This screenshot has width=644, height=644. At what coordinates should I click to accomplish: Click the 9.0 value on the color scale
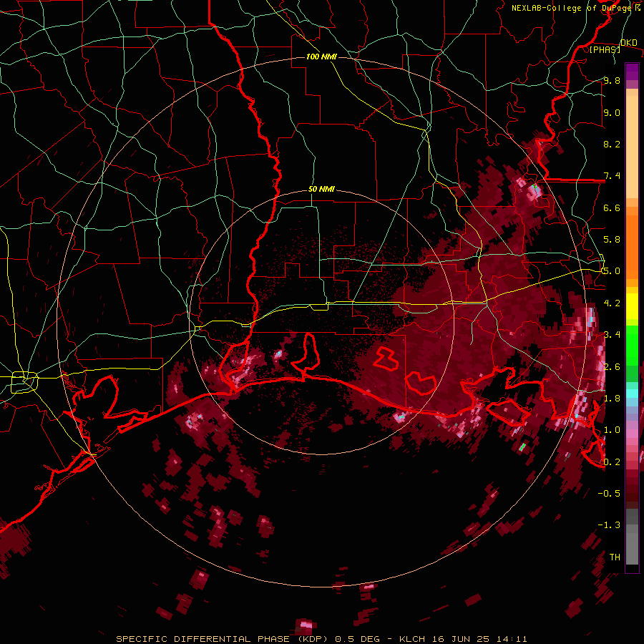tap(612, 112)
